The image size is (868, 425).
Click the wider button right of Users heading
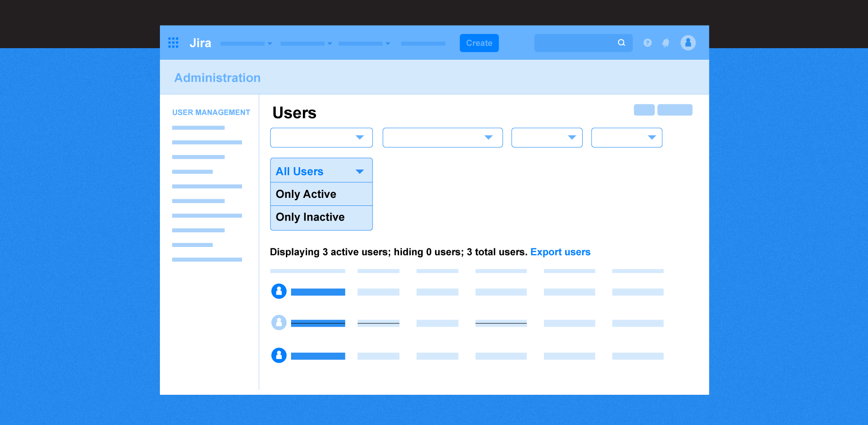(x=675, y=110)
